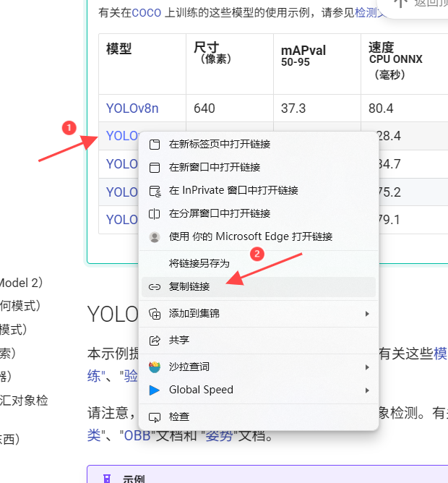Screen dimensions: 448x483
Task: Click the inspect icon beside 检查
Action: click(155, 417)
